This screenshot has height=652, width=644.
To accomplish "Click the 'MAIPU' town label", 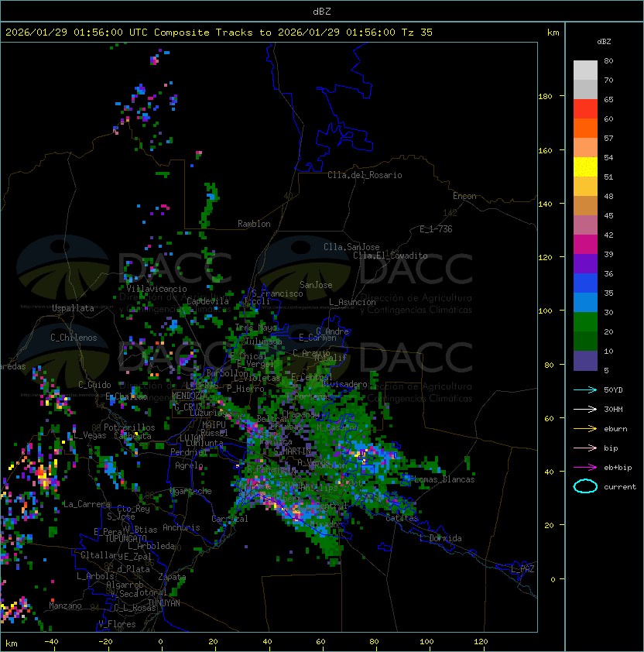I will click(214, 425).
